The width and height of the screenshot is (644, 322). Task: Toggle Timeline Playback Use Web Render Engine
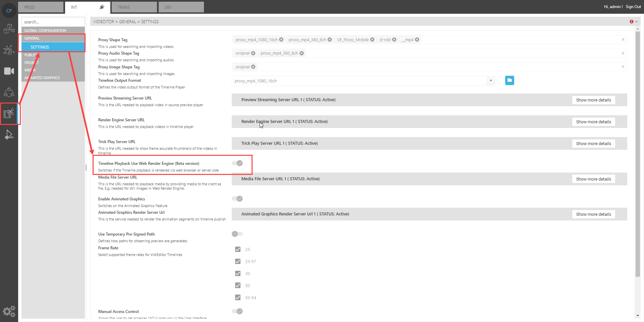(x=237, y=163)
